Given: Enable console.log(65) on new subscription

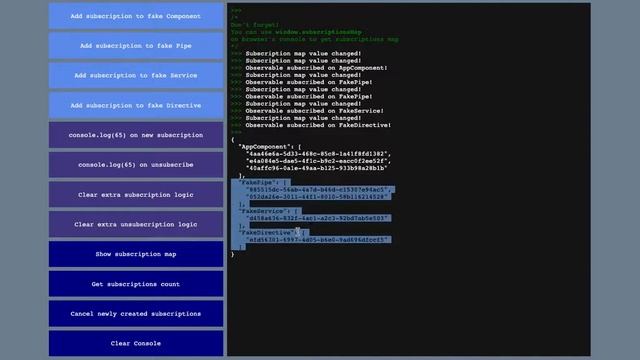Looking at the screenshot, I should coord(136,135).
